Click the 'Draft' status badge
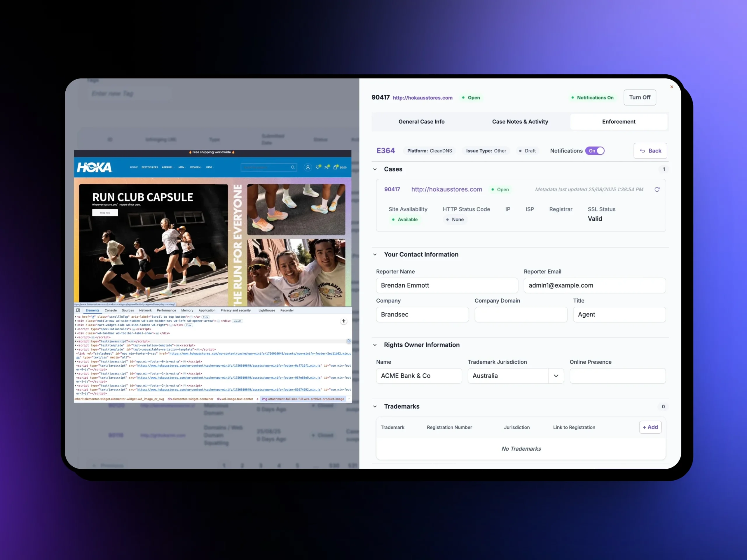This screenshot has width=747, height=560. pos(527,151)
